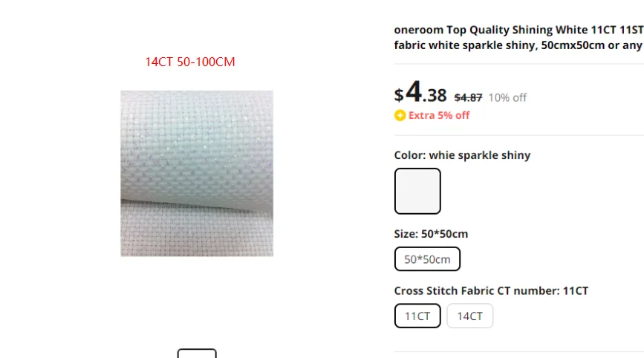Switch to the 14CT fabric count option
Image resolution: width=644 pixels, height=358 pixels.
coord(470,316)
